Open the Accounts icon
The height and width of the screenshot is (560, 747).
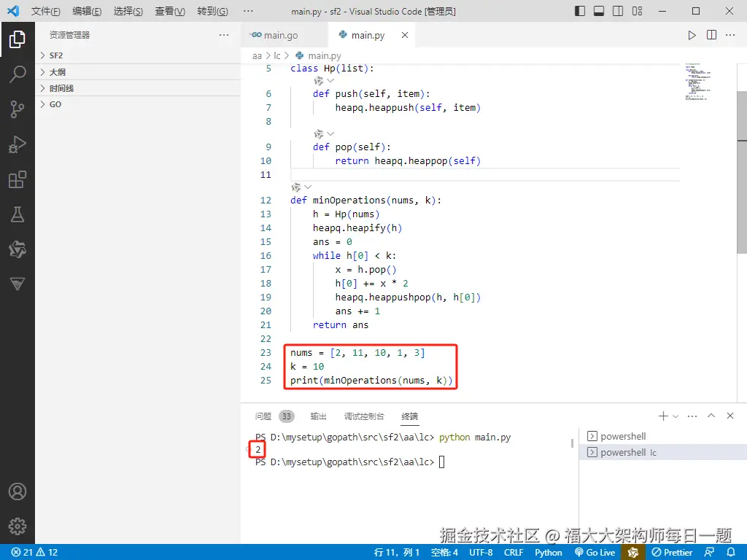coord(18,491)
